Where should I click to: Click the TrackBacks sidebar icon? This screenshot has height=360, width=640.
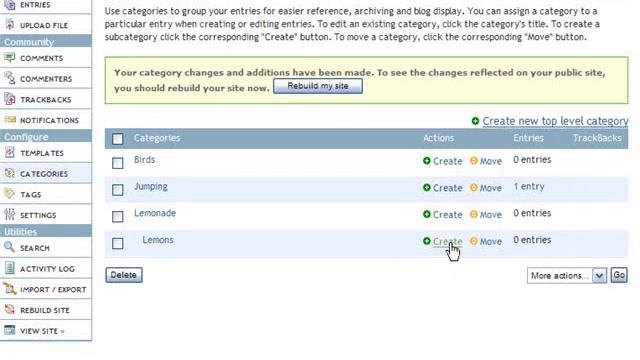click(10, 99)
